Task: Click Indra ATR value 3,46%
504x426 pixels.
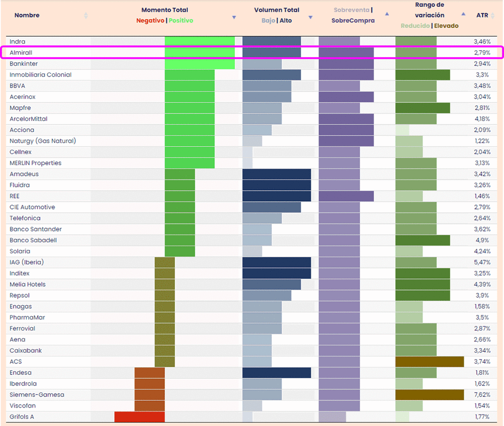Action: (x=482, y=41)
